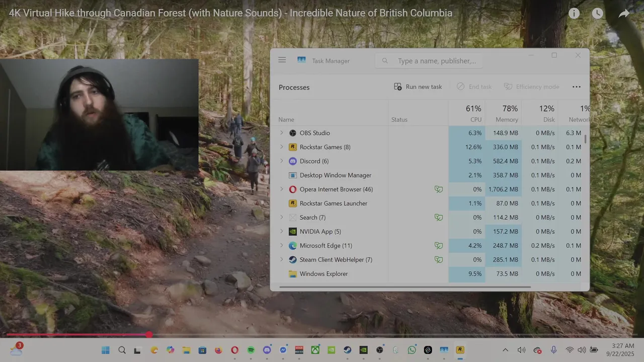This screenshot has width=644, height=362.
Task: Expand the NVIDIA App (5) process group
Action: point(282,231)
